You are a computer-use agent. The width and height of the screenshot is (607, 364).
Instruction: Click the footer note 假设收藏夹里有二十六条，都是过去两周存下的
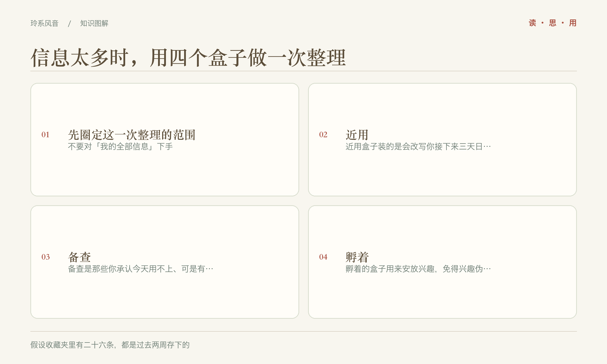[x=110, y=345]
